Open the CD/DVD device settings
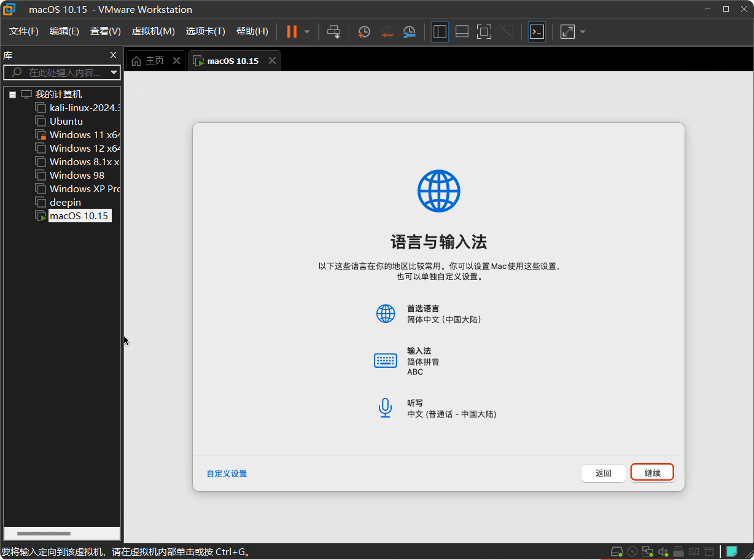The height and width of the screenshot is (560, 754). tap(632, 551)
